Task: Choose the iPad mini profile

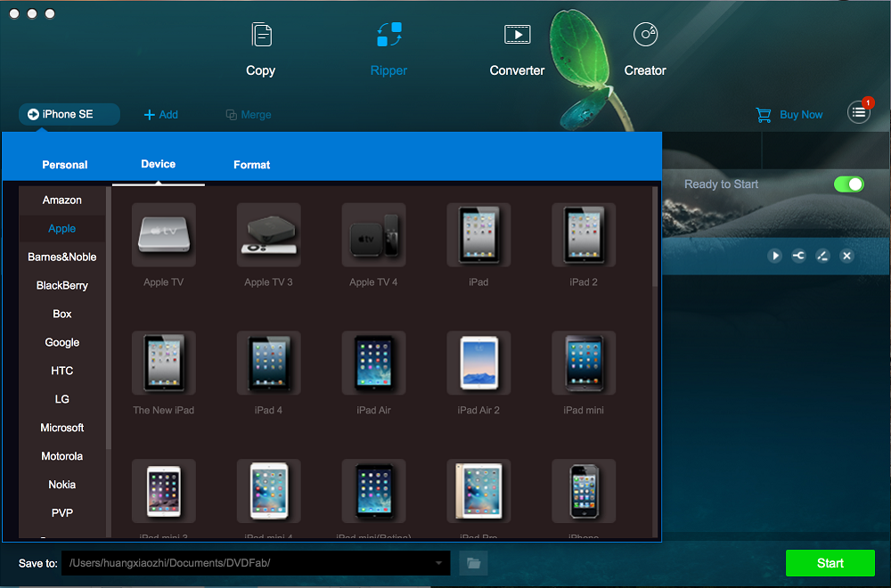Action: point(584,363)
